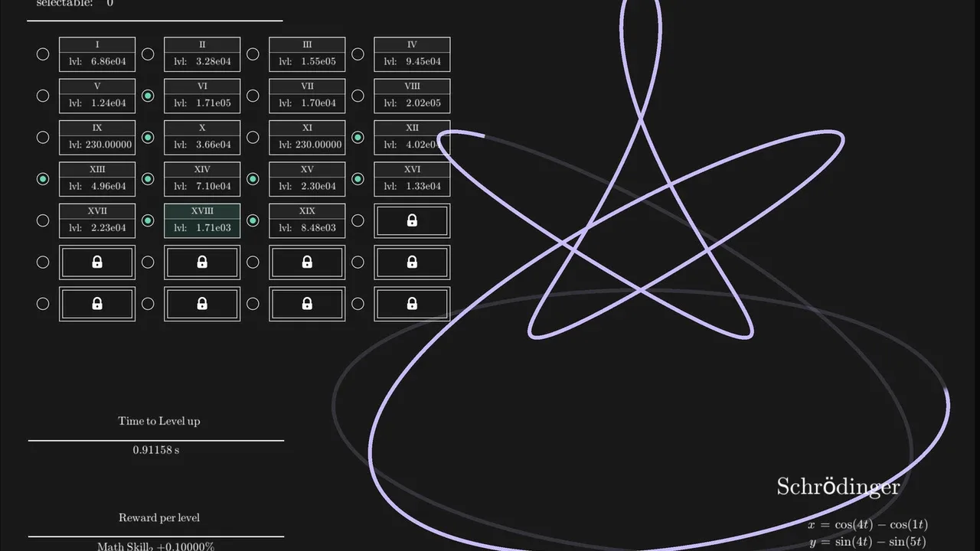The width and height of the screenshot is (980, 551).
Task: Toggle the radio button beside card XIX
Action: click(x=253, y=220)
